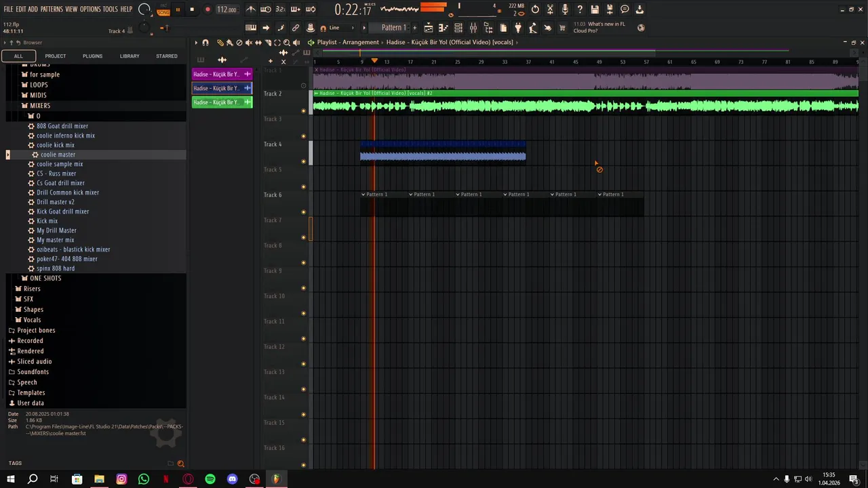Open the microphone recording icon
This screenshot has height=488, width=868.
click(565, 9)
